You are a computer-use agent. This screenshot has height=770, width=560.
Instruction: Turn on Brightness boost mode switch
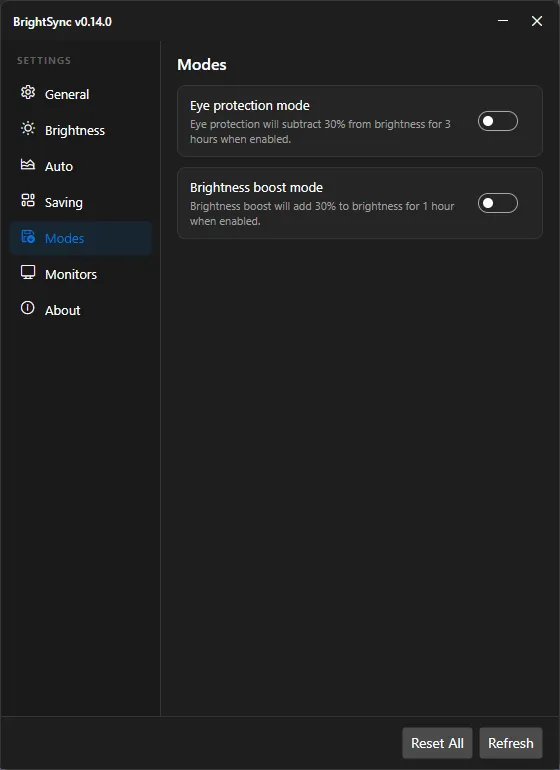[498, 203]
